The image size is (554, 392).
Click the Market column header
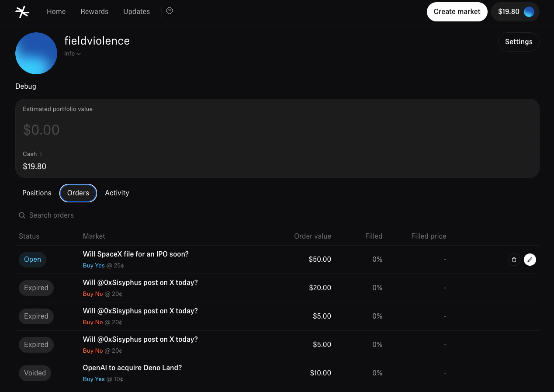[x=94, y=236]
